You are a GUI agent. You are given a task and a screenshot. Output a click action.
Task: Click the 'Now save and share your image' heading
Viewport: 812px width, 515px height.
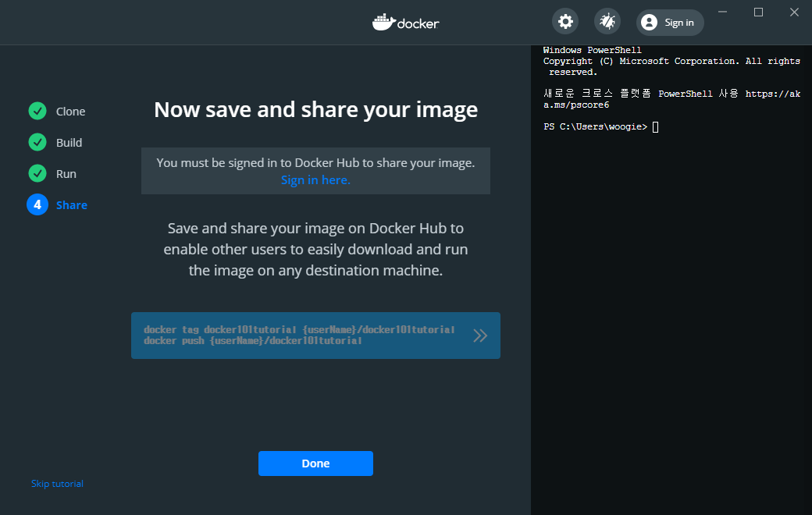point(315,110)
